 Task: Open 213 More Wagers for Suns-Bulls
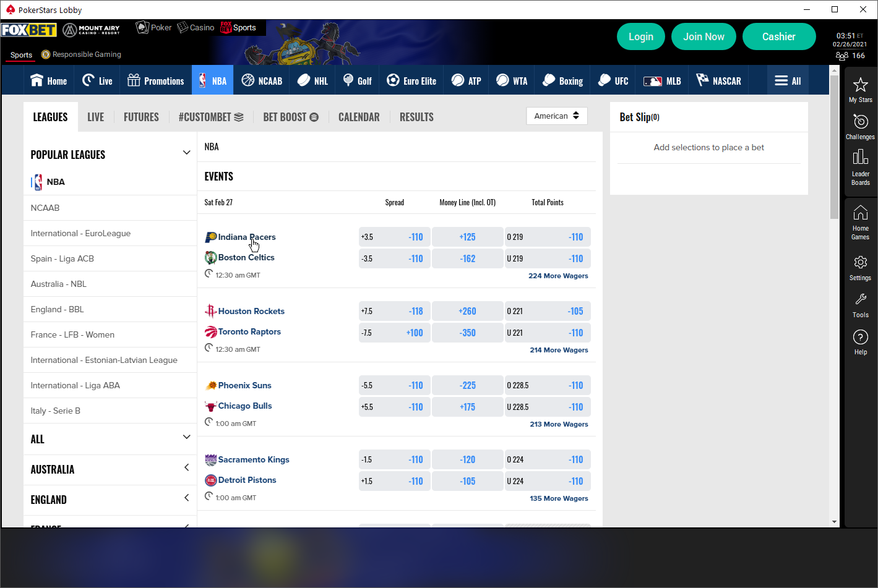[559, 424]
